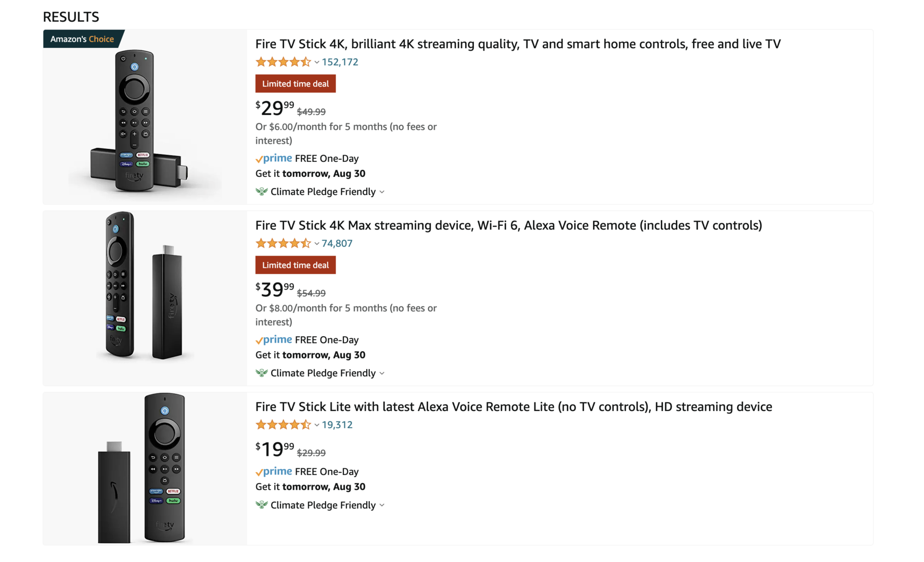Open the Fire TV Stick 4K product title
This screenshot has height=562, width=924.
[x=518, y=44]
